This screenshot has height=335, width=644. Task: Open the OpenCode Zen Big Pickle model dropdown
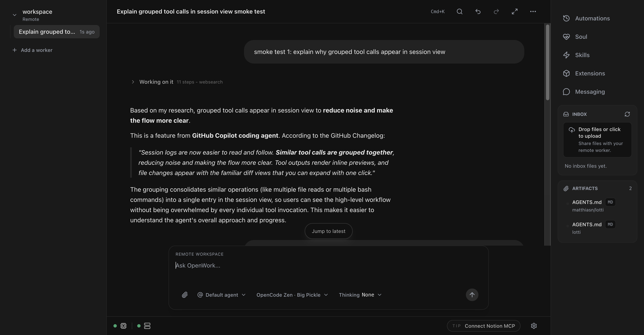tap(292, 295)
